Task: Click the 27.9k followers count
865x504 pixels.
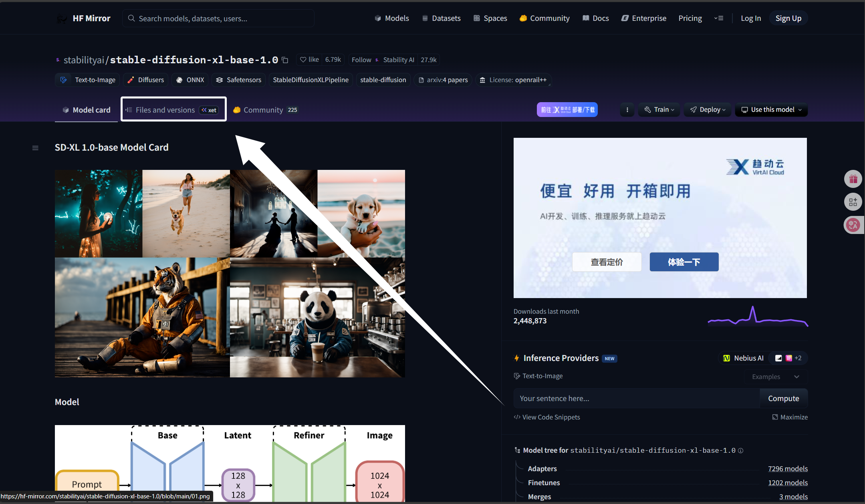Action: coord(428,60)
